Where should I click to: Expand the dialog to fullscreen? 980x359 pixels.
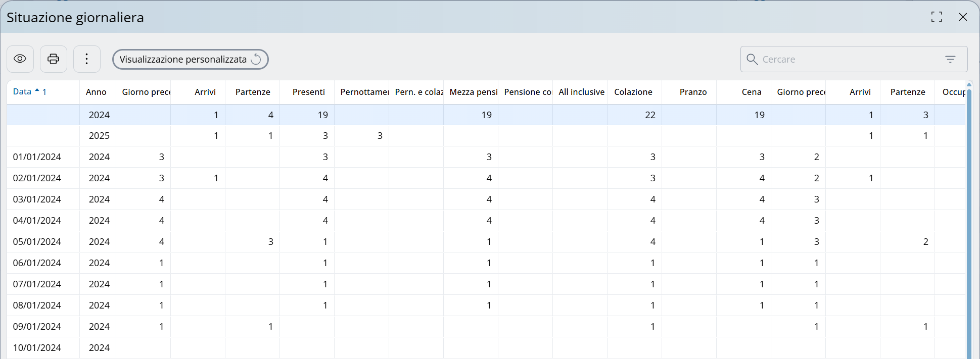point(937,17)
